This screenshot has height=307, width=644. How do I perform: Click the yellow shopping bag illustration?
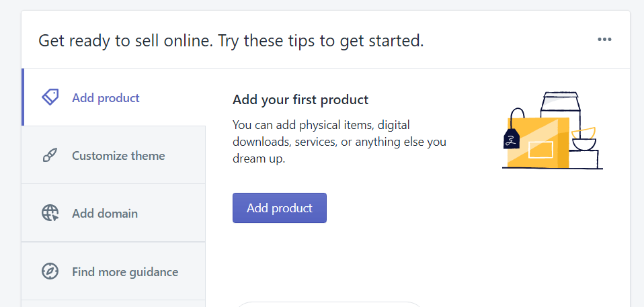pos(538,142)
